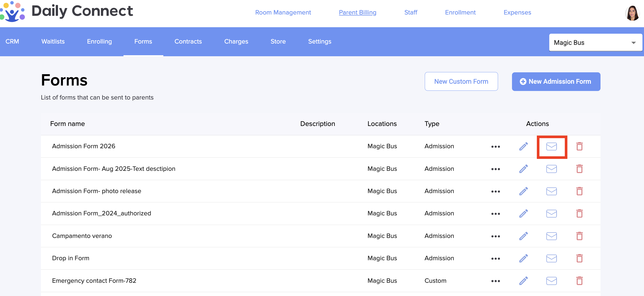Open the Magic Bus location dropdown
The height and width of the screenshot is (296, 644).
click(595, 43)
